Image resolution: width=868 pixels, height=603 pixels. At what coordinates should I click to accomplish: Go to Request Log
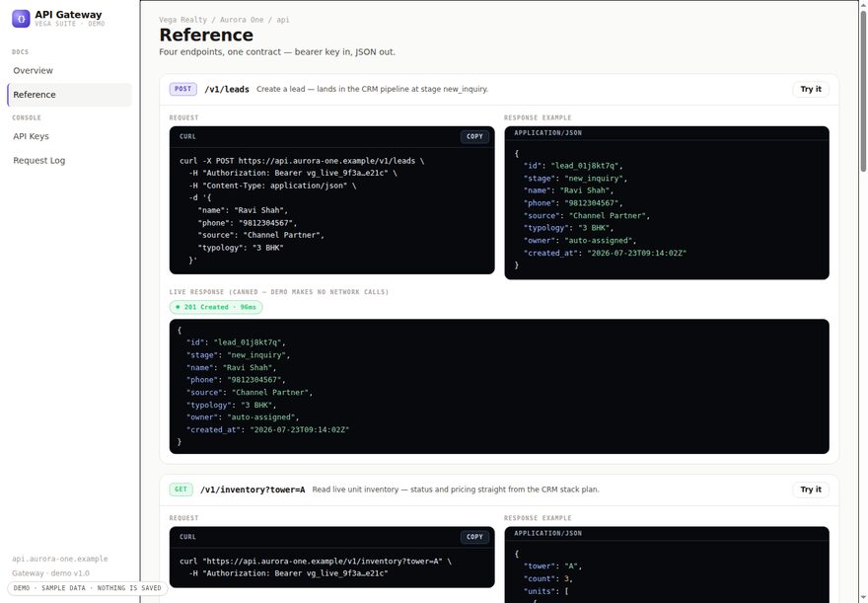tap(70, 161)
